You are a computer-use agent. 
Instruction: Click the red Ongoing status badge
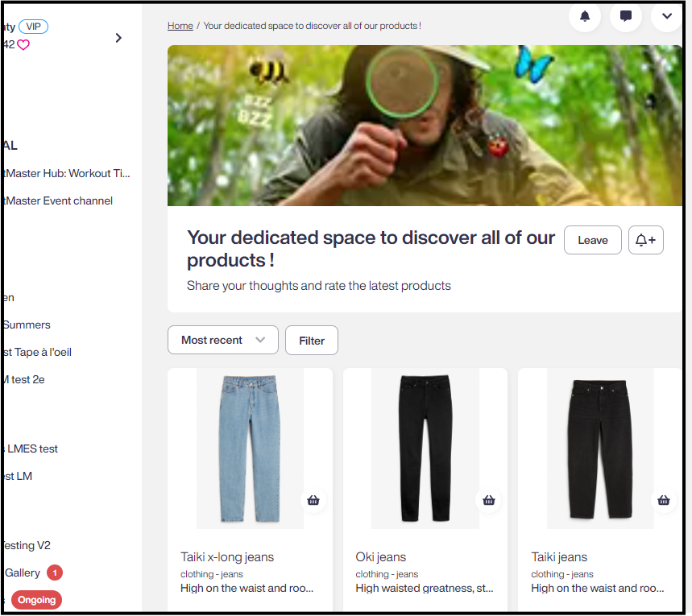click(36, 600)
